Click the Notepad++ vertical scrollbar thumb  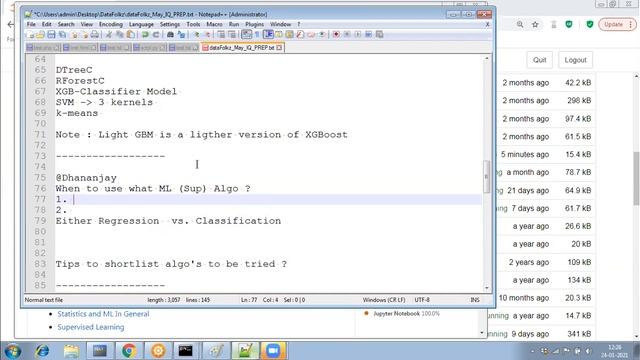coord(487,176)
